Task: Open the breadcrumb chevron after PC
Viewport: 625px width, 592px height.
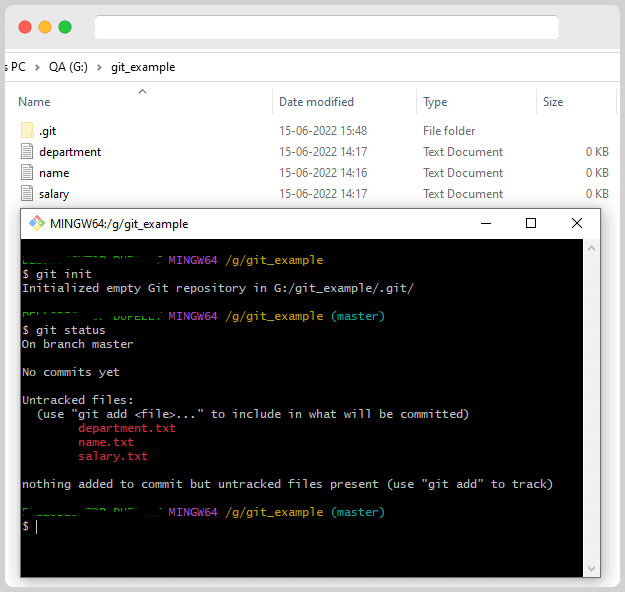Action: (x=37, y=67)
